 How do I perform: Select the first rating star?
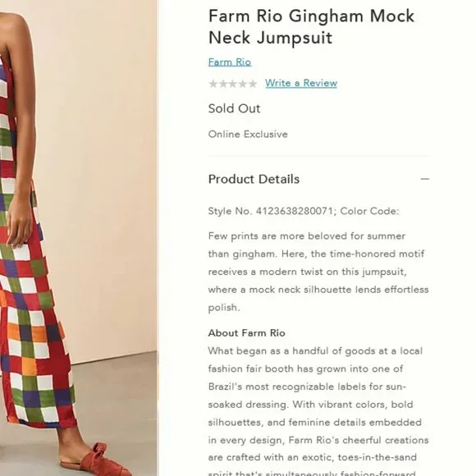click(x=213, y=84)
